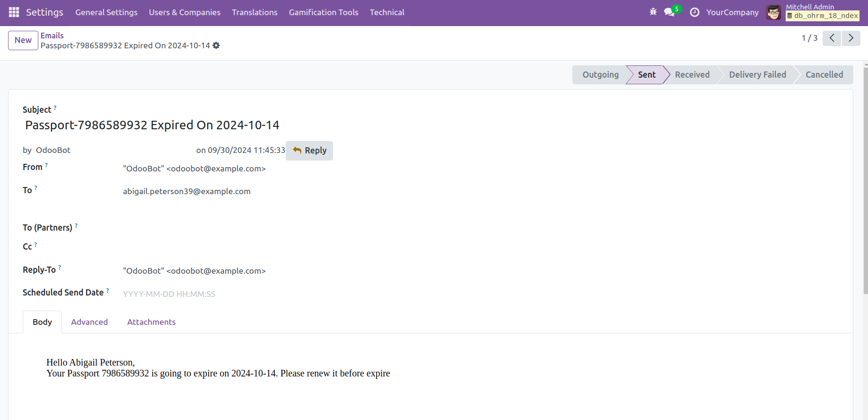
Task: Switch to the Attachments tab
Action: (151, 322)
